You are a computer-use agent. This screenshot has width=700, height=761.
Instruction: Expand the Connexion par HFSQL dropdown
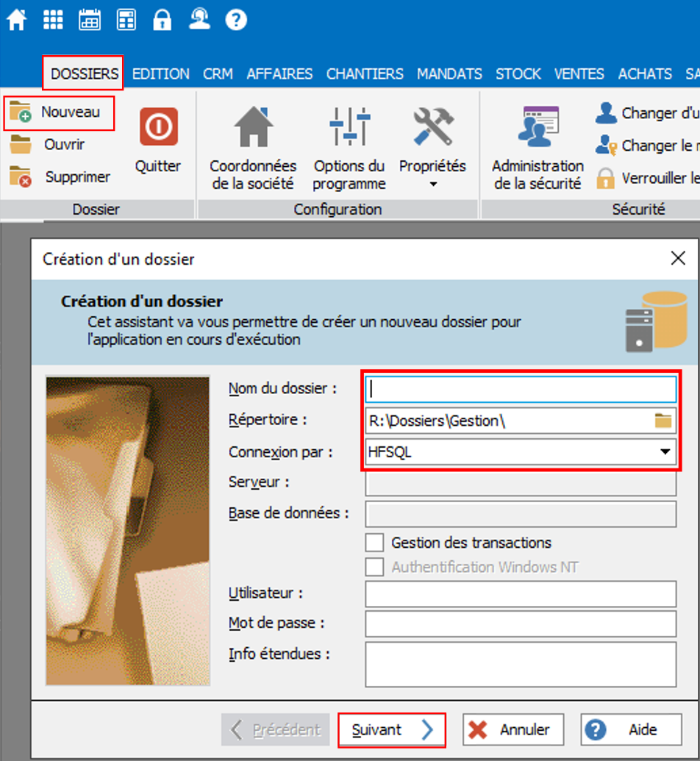(x=665, y=452)
